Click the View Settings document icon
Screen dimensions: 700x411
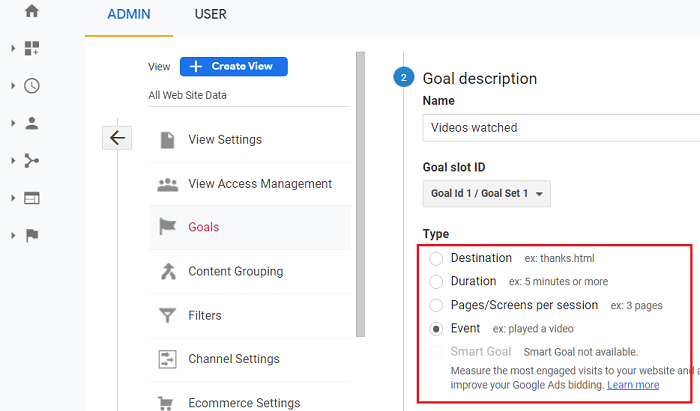pos(167,140)
